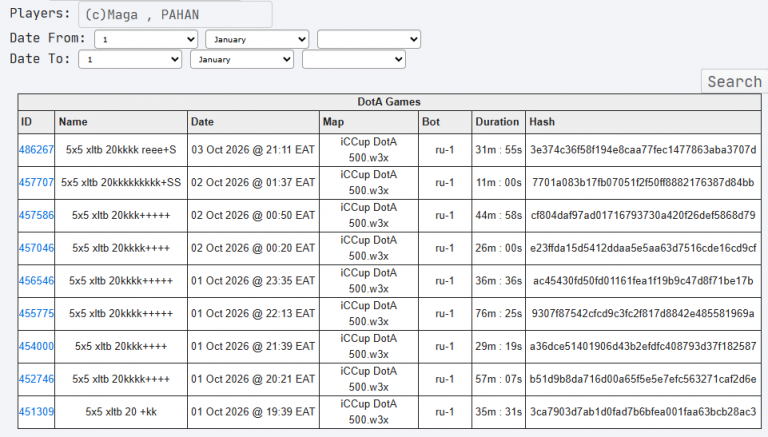Open the Date From month dropdown
768x437 pixels.
click(257, 39)
